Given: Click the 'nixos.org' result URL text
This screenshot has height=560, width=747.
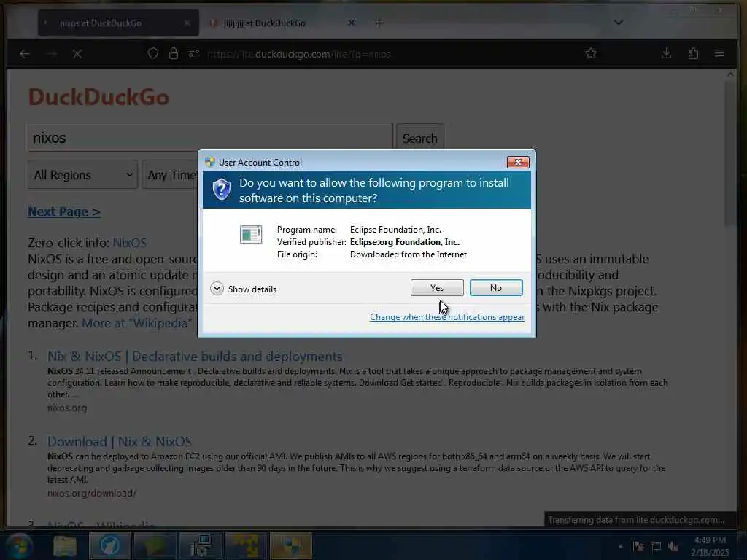Looking at the screenshot, I should (x=67, y=408).
